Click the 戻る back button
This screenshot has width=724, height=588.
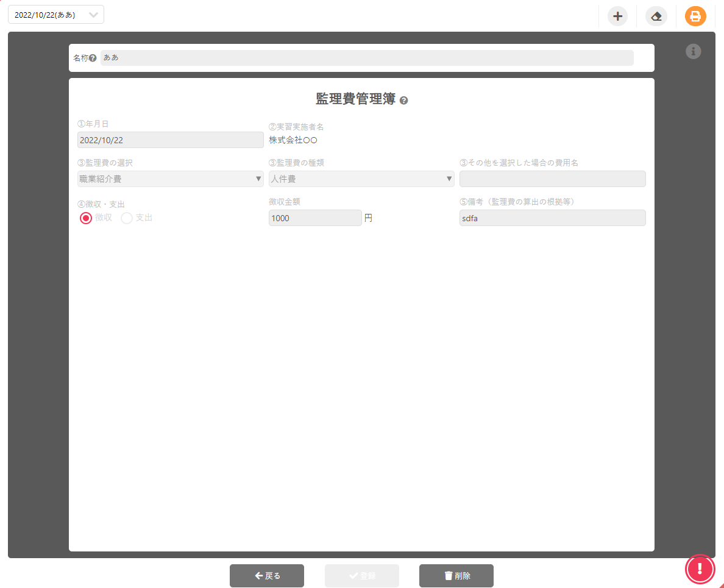[x=267, y=576]
